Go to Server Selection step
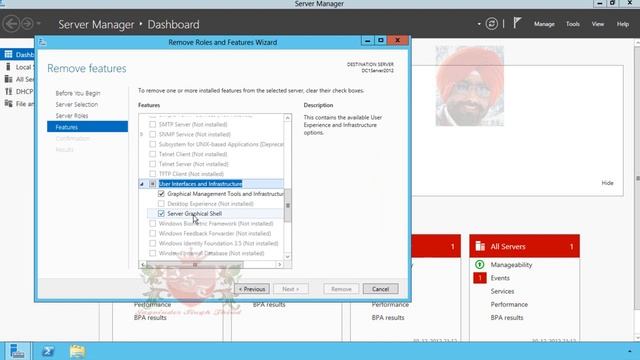The image size is (640, 360). (x=77, y=104)
